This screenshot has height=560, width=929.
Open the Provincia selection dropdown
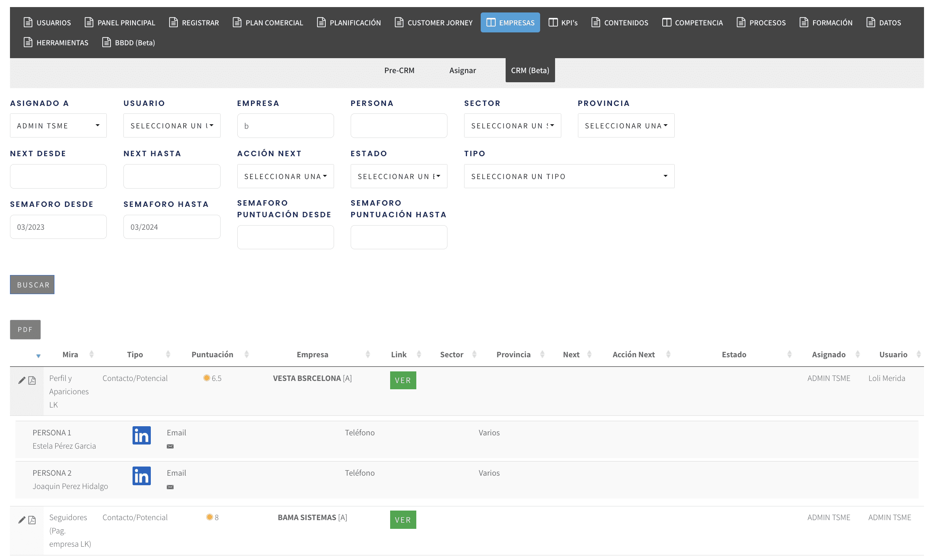(626, 125)
